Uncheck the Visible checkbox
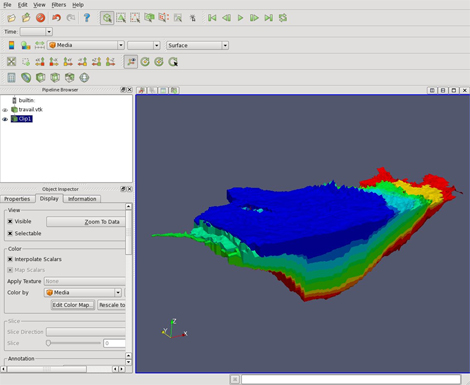This screenshot has width=470, height=385. (10, 221)
